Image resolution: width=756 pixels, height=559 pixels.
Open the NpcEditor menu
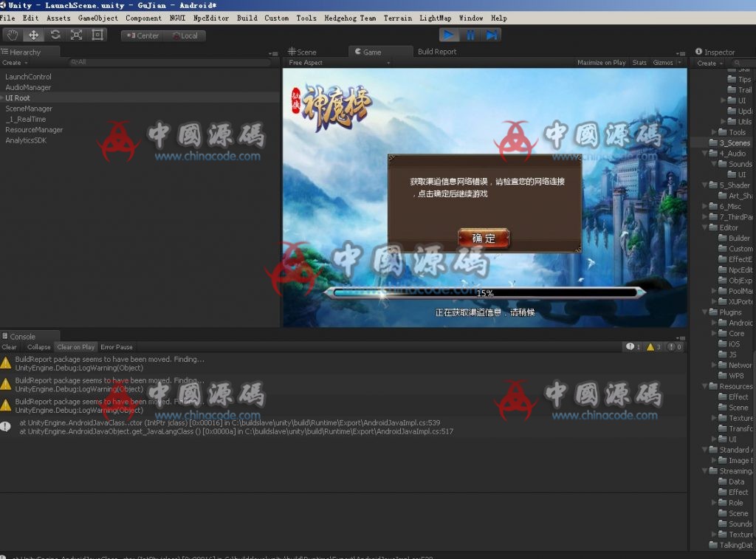point(211,18)
